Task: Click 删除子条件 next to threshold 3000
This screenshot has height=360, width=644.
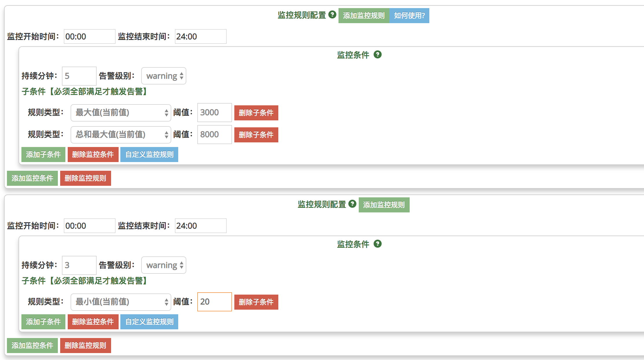Action: tap(256, 113)
